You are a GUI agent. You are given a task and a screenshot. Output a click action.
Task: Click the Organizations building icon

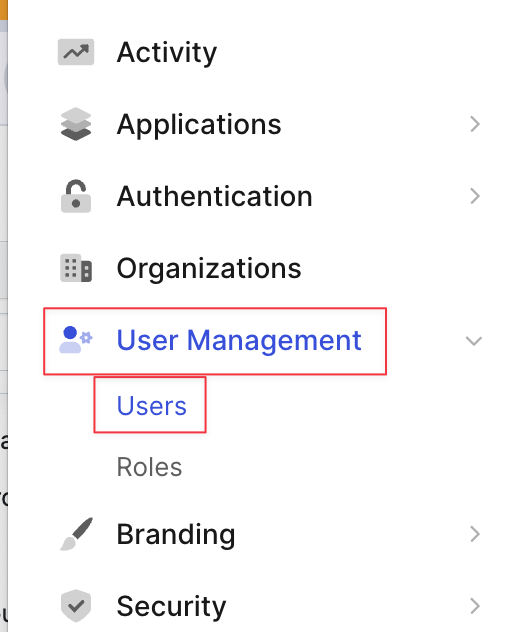click(76, 268)
